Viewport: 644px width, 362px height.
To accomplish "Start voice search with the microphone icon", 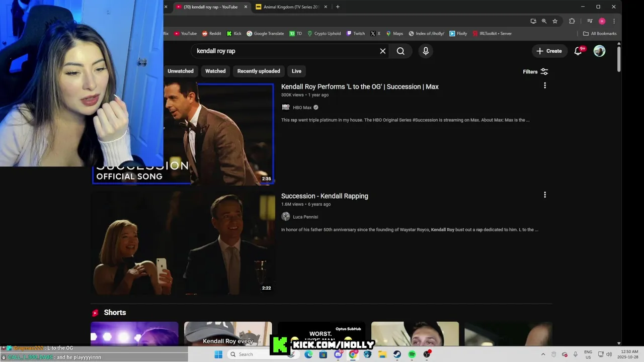I will 426,51.
